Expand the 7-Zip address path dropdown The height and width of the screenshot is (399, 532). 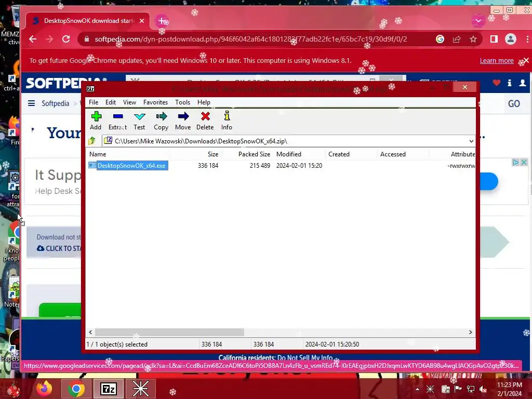tap(471, 141)
